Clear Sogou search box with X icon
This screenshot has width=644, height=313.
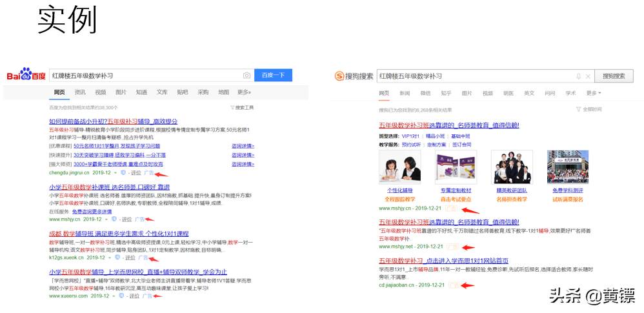tap(588, 76)
